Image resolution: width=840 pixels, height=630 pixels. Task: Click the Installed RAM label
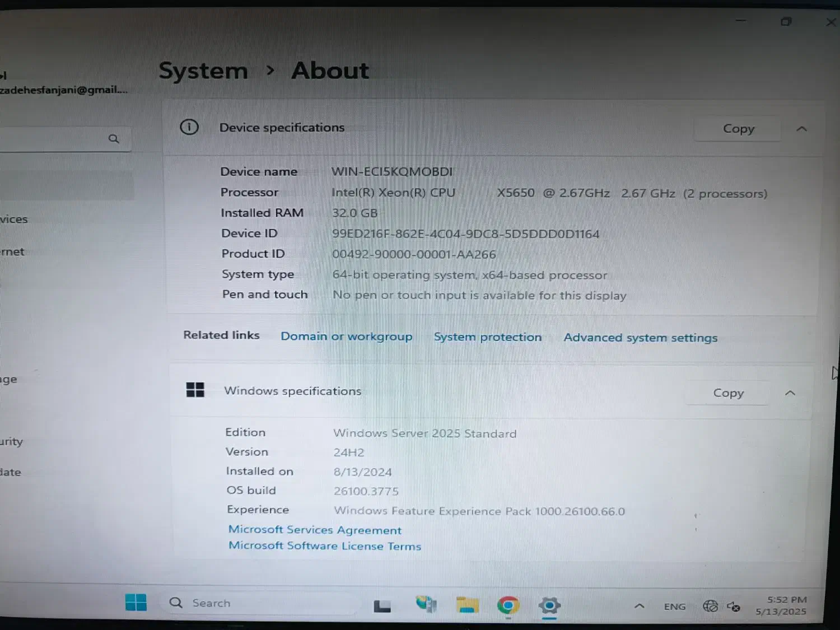(262, 213)
